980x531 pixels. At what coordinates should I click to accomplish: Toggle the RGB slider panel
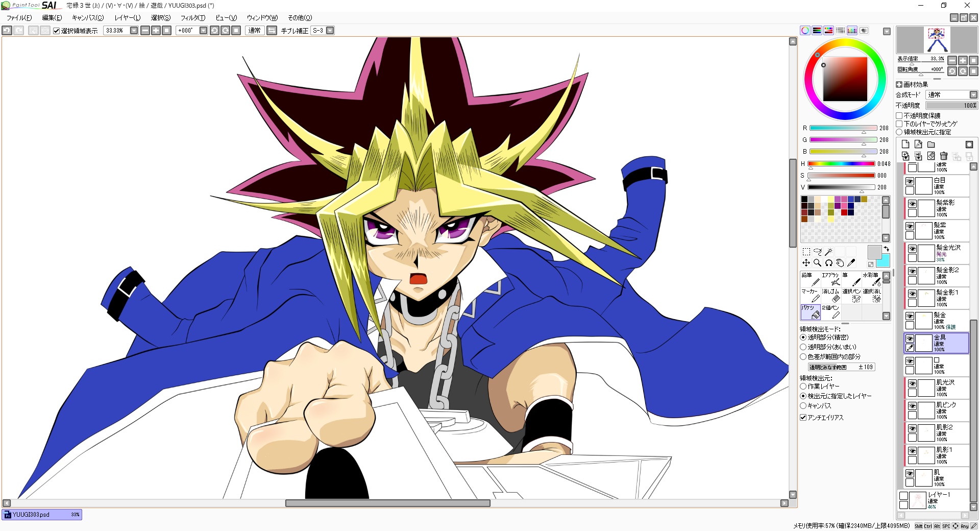pyautogui.click(x=817, y=31)
